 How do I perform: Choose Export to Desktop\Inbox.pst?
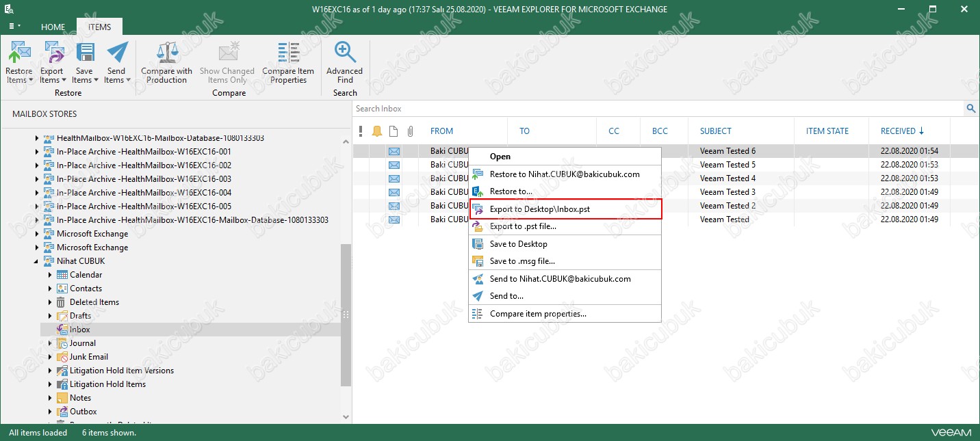coord(565,209)
